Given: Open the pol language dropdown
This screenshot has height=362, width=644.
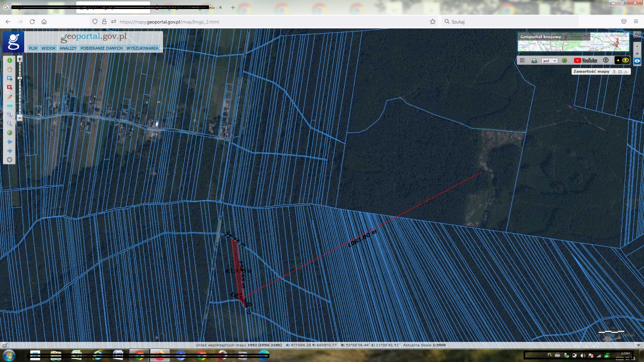Looking at the screenshot, I should [549, 60].
